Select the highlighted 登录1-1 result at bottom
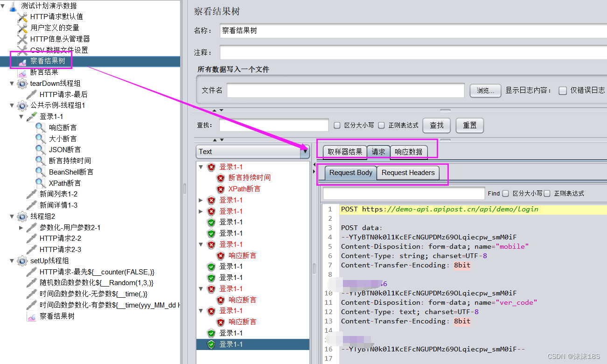 coord(253,344)
